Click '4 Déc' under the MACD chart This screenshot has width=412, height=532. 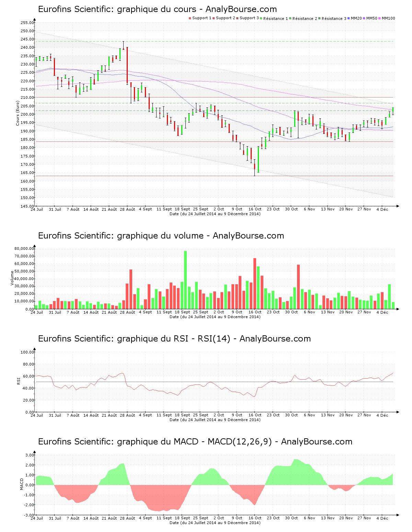[382, 518]
